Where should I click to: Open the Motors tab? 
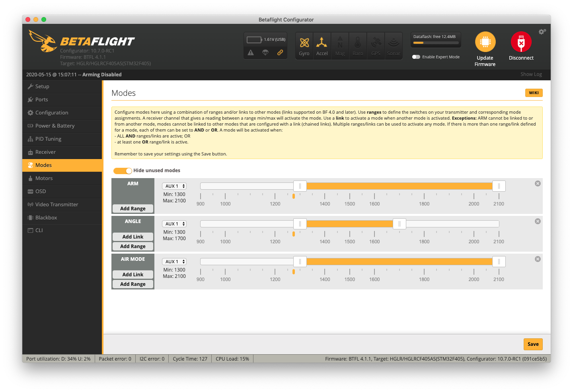click(62, 179)
